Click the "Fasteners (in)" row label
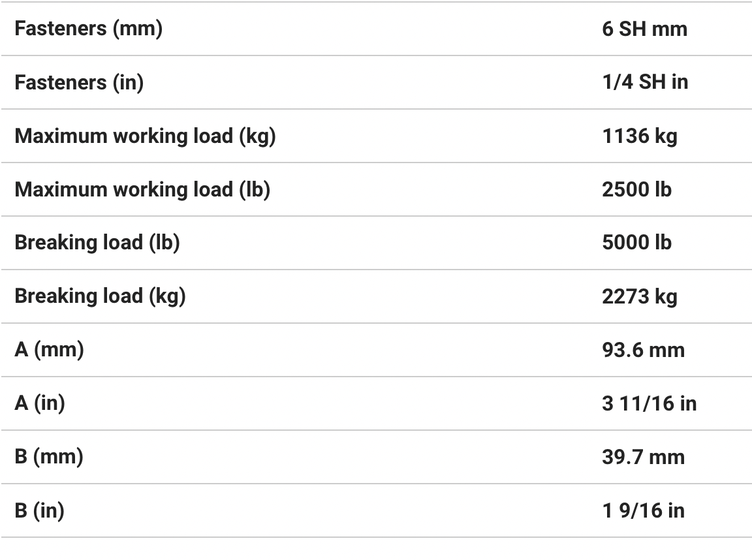 click(x=79, y=82)
